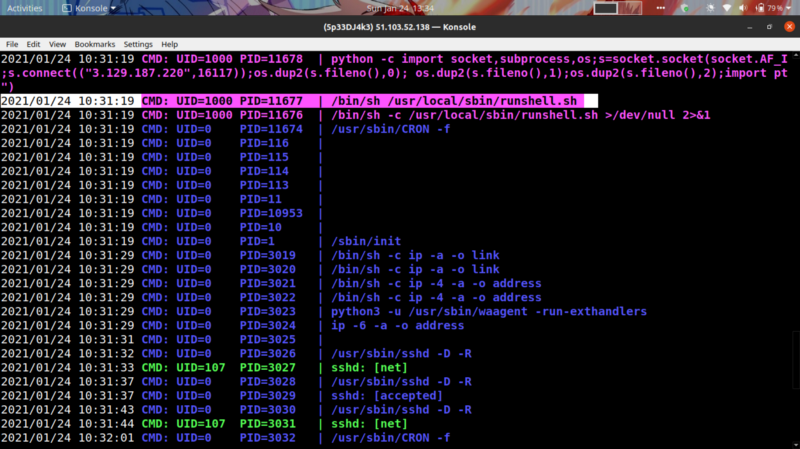This screenshot has height=449, width=800.
Task: Open the Settings menu
Action: [x=138, y=44]
